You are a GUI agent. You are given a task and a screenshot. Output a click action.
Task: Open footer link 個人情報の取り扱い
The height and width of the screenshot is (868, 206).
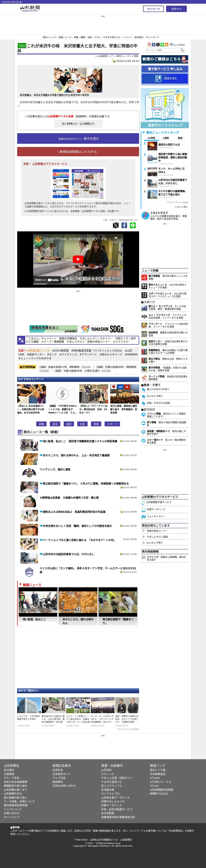16,798
